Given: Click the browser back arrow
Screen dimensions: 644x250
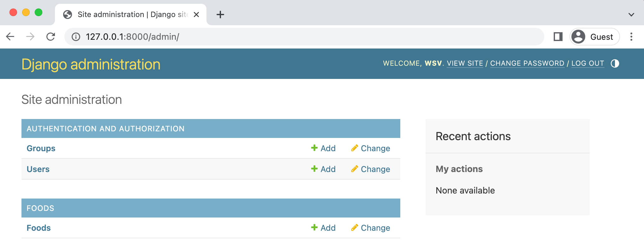Looking at the screenshot, I should (x=10, y=37).
